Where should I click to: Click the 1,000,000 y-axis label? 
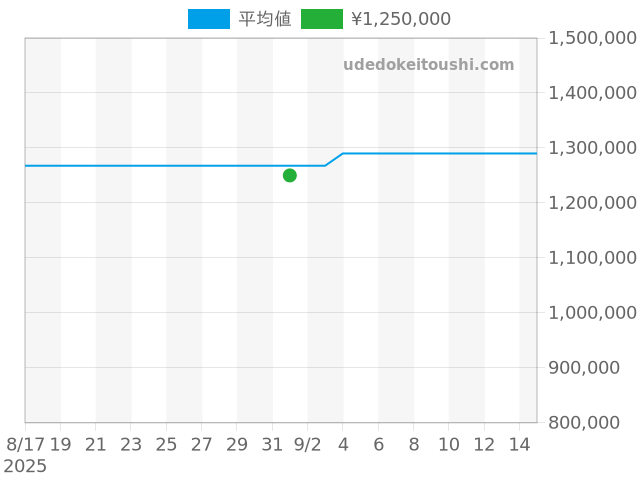(592, 313)
